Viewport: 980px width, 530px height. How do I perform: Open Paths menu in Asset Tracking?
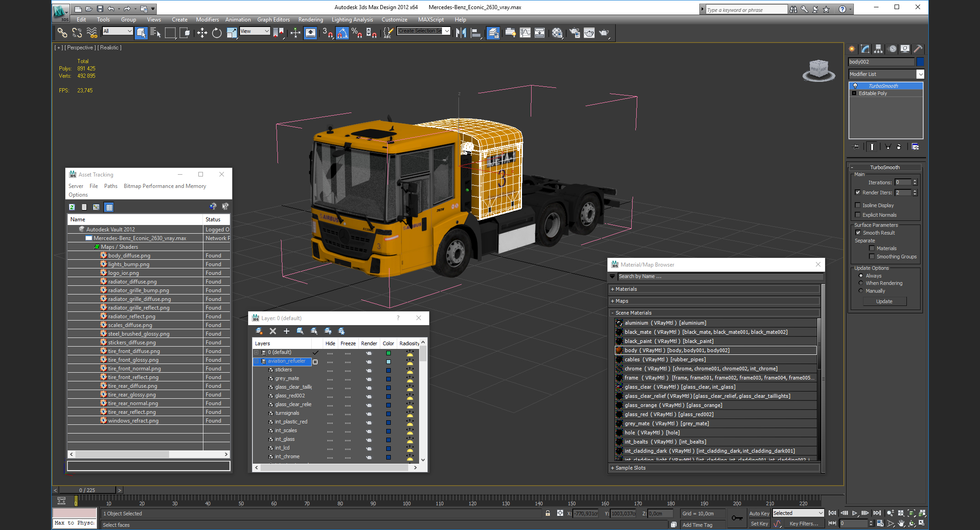pyautogui.click(x=111, y=186)
